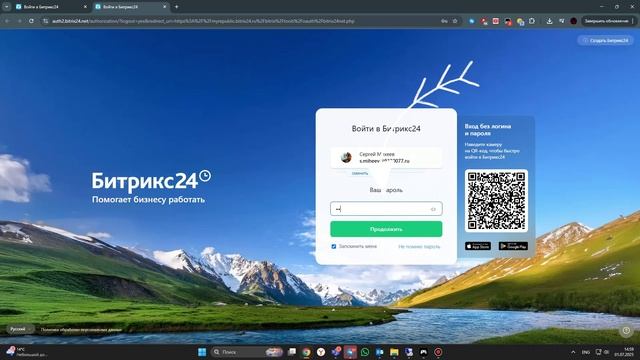Viewport: 640px width, 360px height.
Task: Open Yandex Browser from the taskbar
Action: click(321, 352)
